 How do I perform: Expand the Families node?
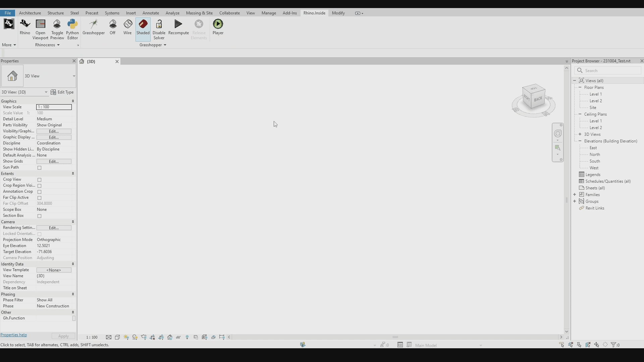pos(575,195)
